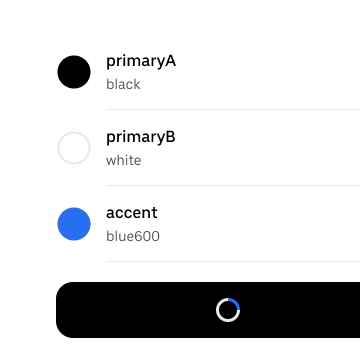Viewport: 360px width, 360px height.
Task: Click the "black" subtitle under primaryA
Action: [123, 84]
